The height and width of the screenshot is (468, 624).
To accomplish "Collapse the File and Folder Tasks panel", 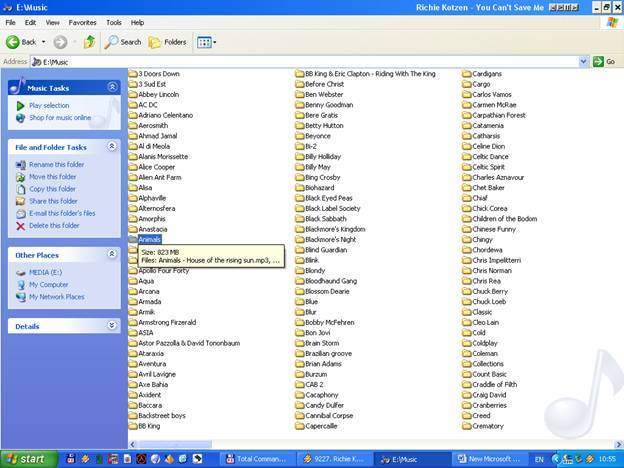I will click(111, 147).
